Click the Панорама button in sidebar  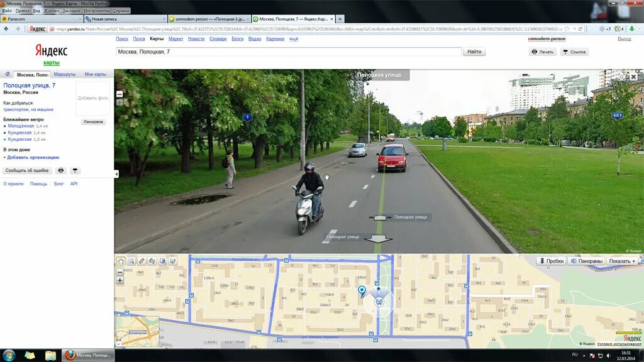93,122
